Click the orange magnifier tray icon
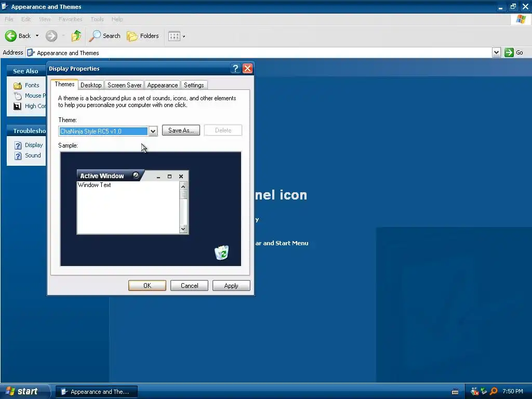Screen dimensions: 532x399 click(x=494, y=392)
